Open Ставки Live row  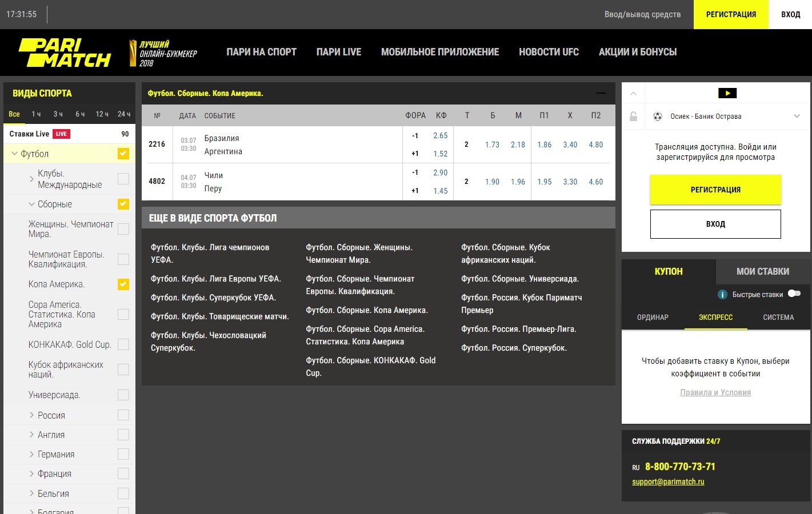(69, 134)
